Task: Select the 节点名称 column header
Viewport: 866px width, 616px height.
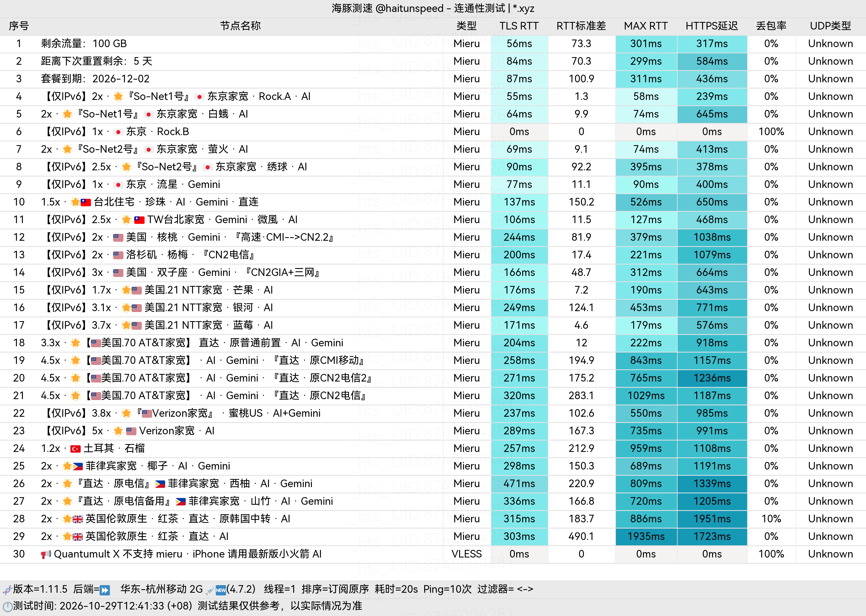Action: tap(240, 26)
